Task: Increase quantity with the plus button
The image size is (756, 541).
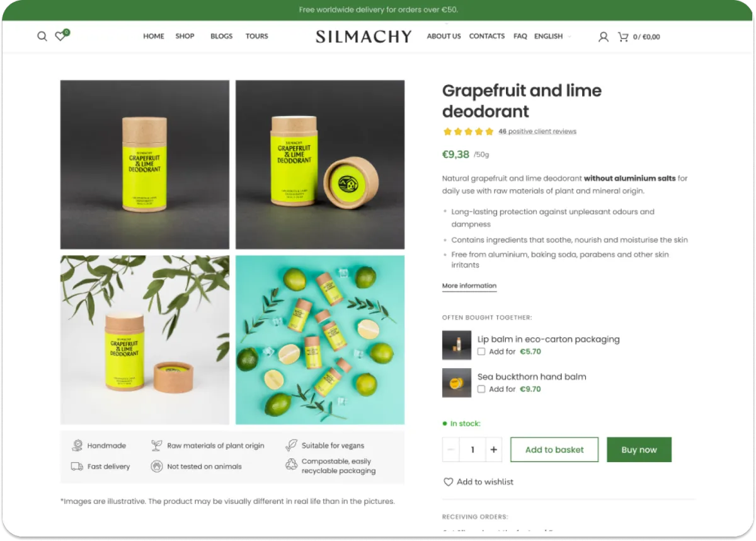Action: (493, 450)
